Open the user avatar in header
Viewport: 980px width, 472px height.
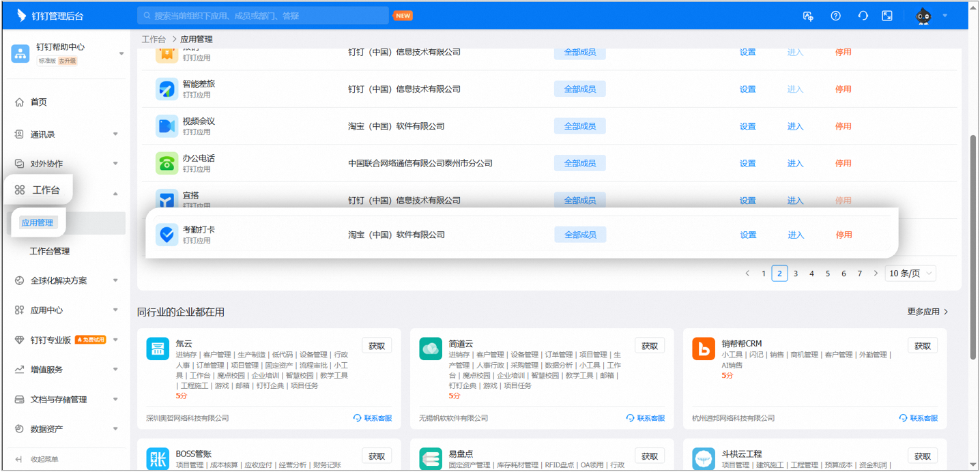click(923, 16)
